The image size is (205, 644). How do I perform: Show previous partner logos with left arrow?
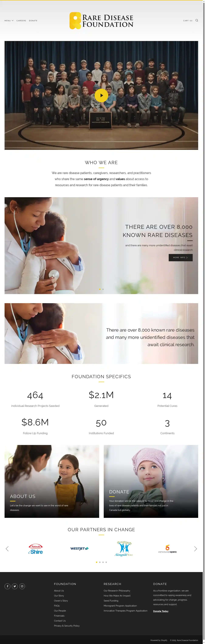7,549
